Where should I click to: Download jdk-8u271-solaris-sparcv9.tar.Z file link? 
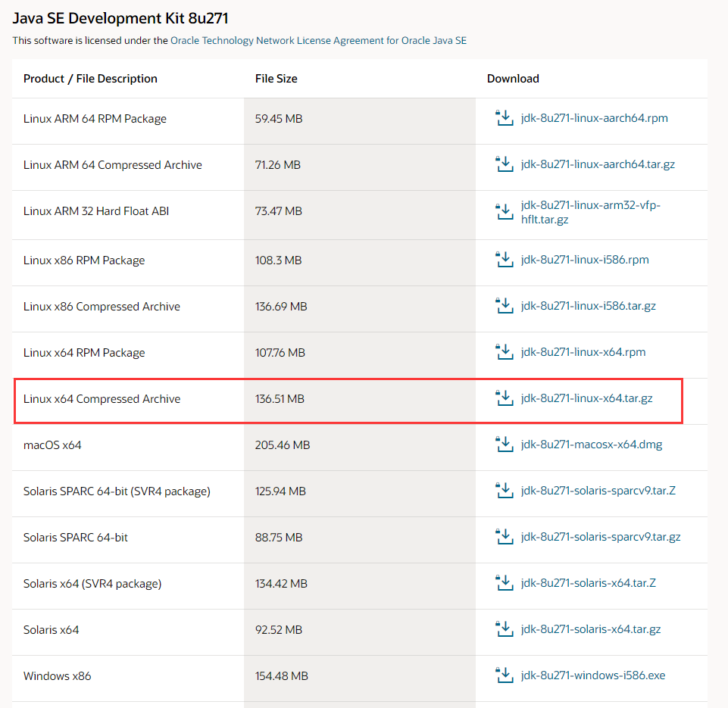[598, 491]
